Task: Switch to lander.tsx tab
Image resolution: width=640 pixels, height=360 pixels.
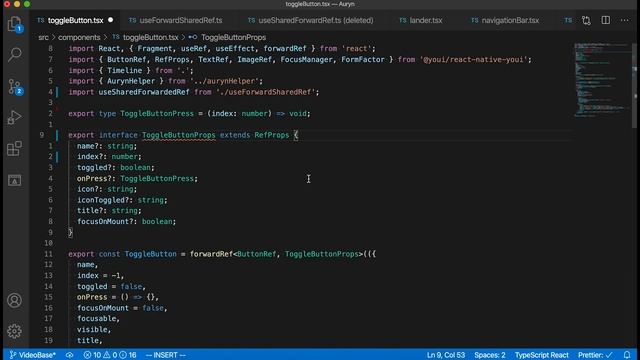Action: pos(421,20)
